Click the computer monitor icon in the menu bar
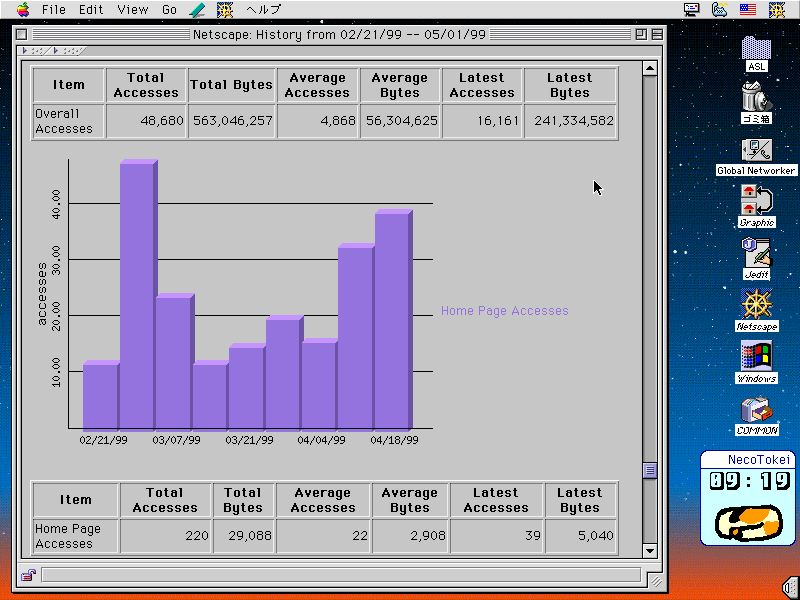 (x=692, y=9)
